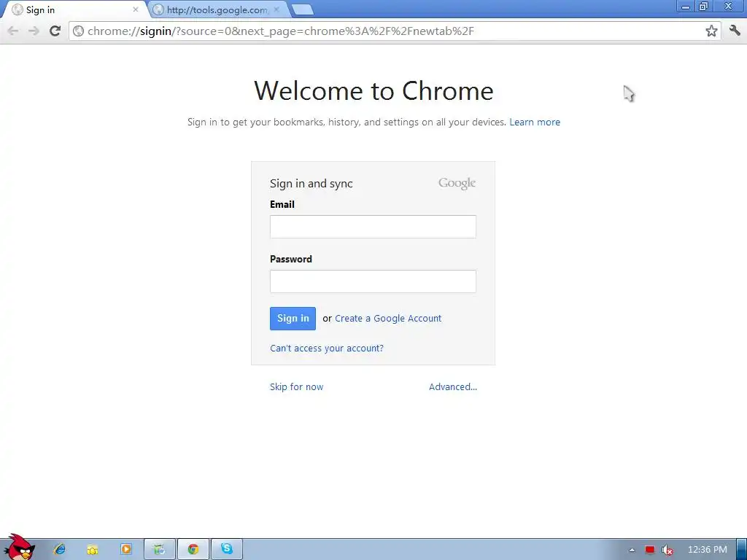The width and height of the screenshot is (747, 560).
Task: Switch to the http://tools.google.com tab
Action: (x=217, y=9)
